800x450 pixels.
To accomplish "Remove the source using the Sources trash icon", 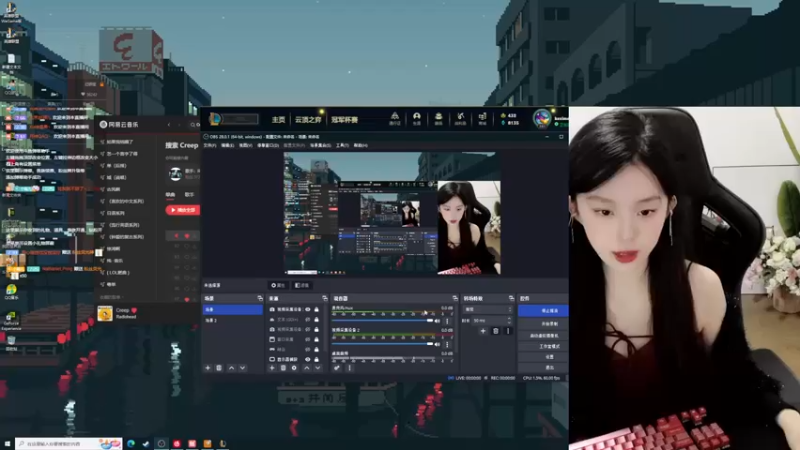I will 283,368.
